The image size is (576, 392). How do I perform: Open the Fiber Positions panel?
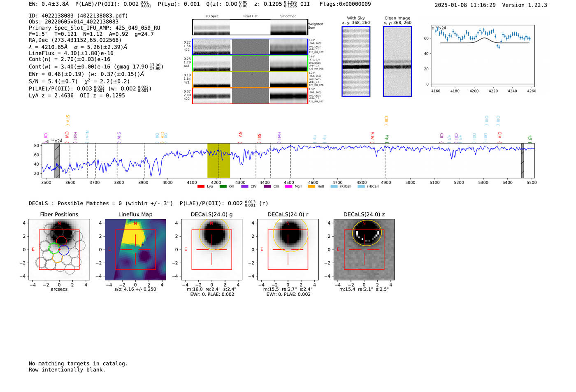pos(59,249)
